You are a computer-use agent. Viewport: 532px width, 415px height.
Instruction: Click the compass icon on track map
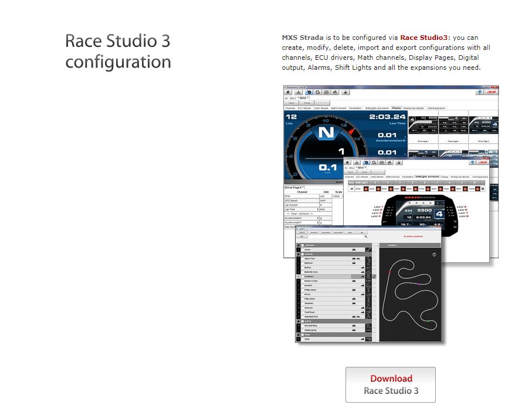[434, 255]
